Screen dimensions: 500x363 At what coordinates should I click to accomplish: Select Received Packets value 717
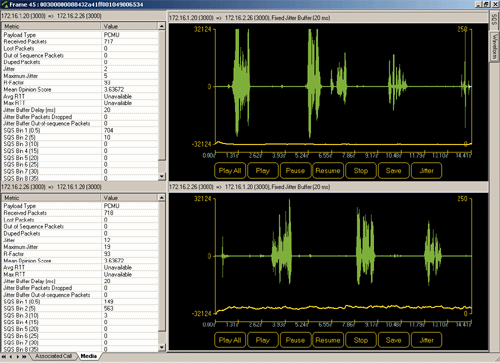(x=108, y=42)
